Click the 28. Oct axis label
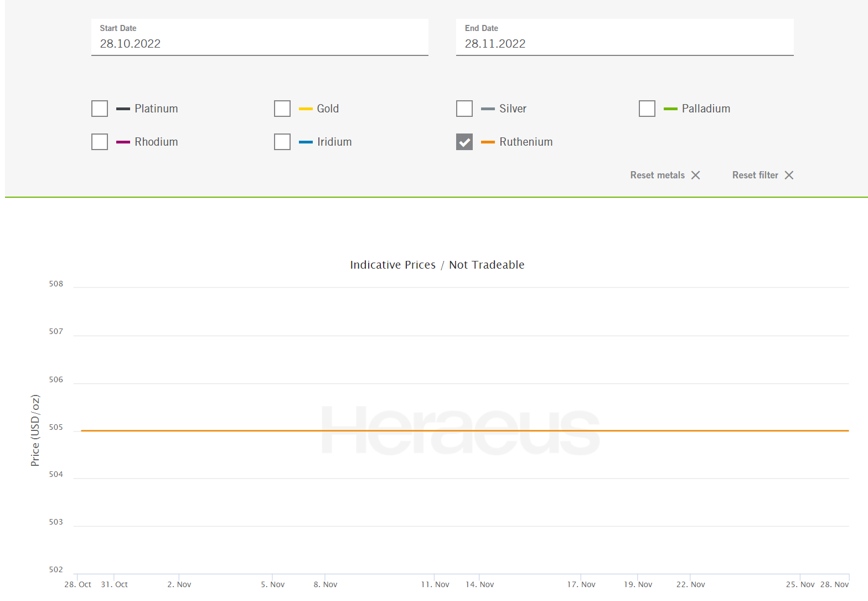 point(77,584)
